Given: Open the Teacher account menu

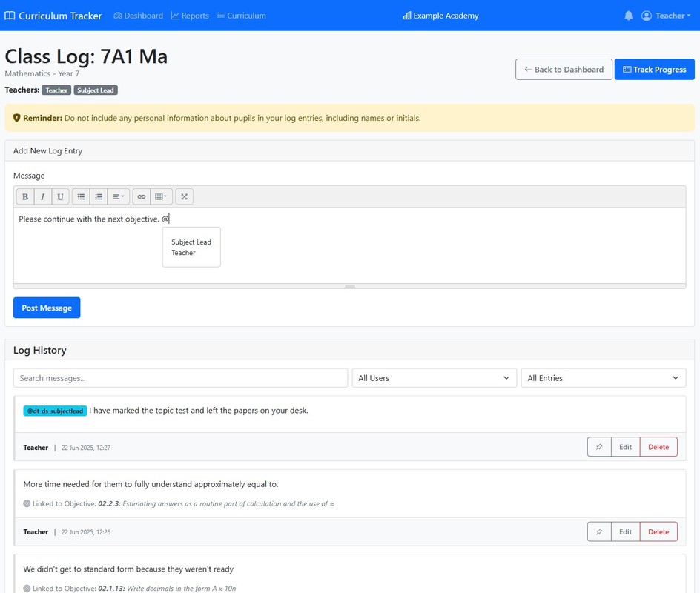Looking at the screenshot, I should coord(666,16).
